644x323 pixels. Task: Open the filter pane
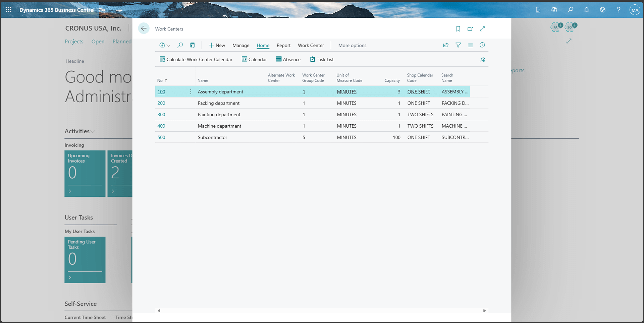(x=458, y=45)
